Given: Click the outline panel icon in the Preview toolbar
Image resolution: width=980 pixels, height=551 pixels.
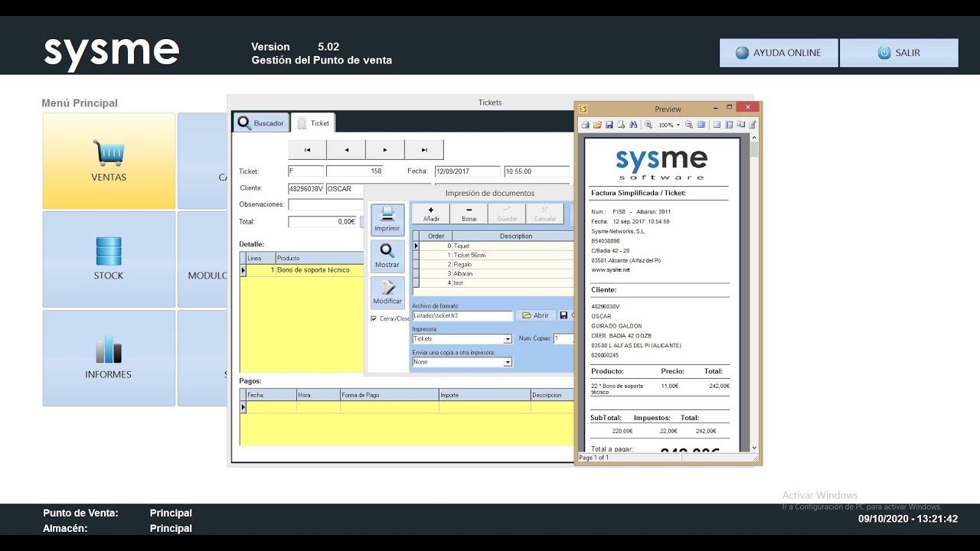Looking at the screenshot, I should pos(717,125).
